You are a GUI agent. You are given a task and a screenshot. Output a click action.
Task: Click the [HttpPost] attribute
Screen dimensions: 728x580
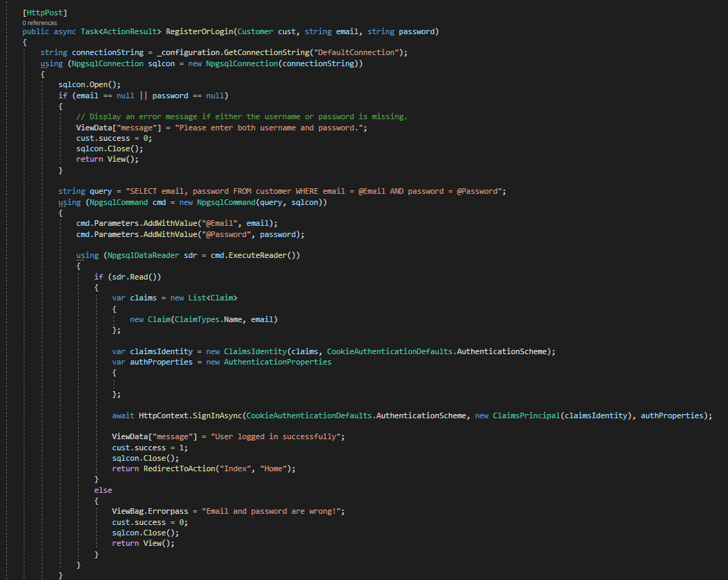[45, 13]
